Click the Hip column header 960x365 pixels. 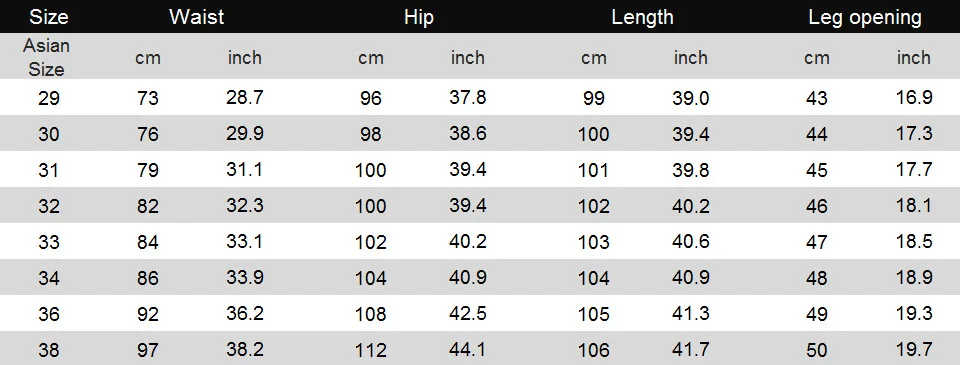[x=419, y=17]
